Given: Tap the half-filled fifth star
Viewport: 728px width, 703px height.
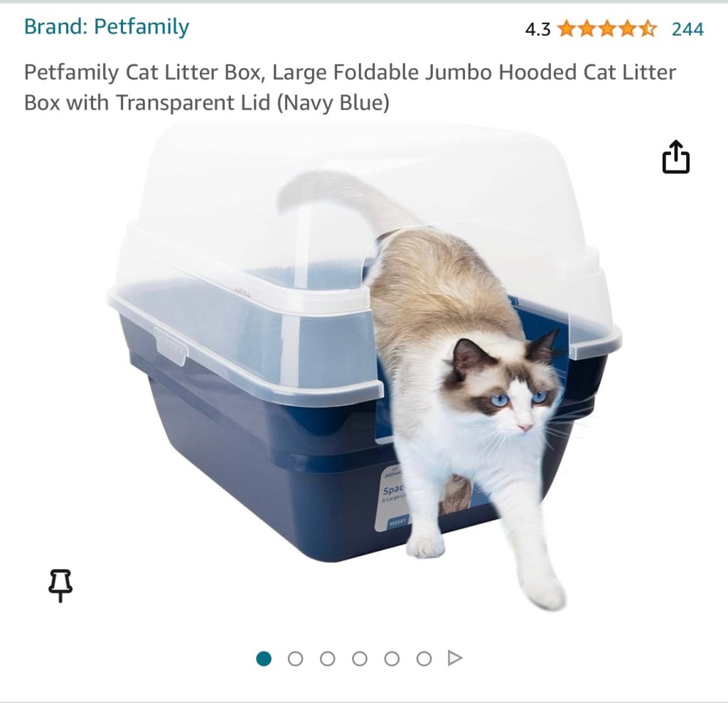Looking at the screenshot, I should pyautogui.click(x=648, y=29).
